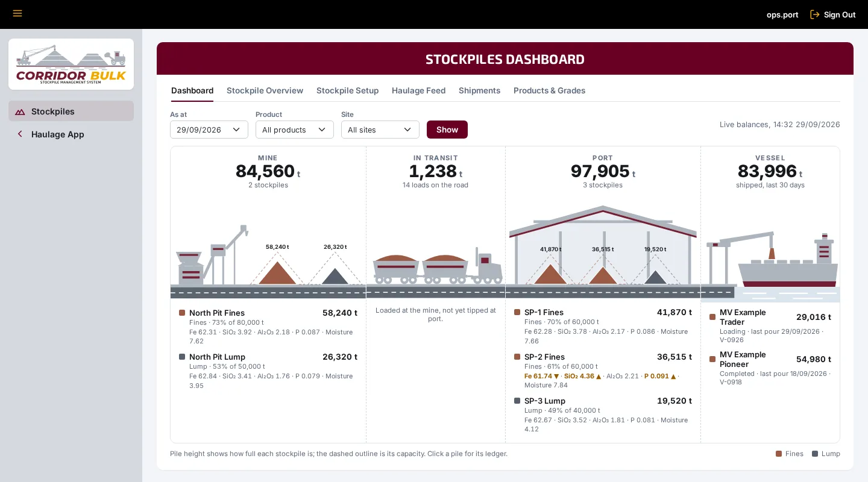The image size is (868, 482).
Task: Click the Sign Out icon
Action: [x=815, y=14]
